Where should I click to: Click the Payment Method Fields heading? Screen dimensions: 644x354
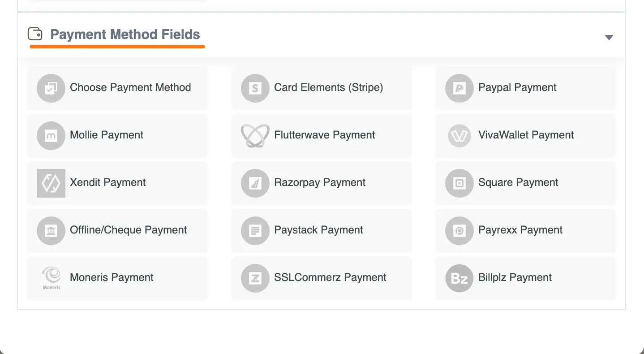pos(125,34)
